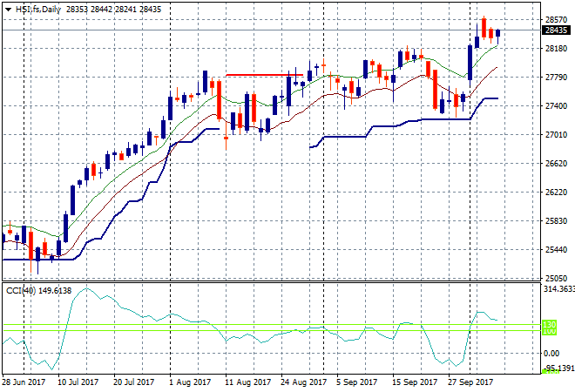The width and height of the screenshot is (575, 392).
Task: Click the 11 Aug 2017 date label
Action: [x=248, y=382]
